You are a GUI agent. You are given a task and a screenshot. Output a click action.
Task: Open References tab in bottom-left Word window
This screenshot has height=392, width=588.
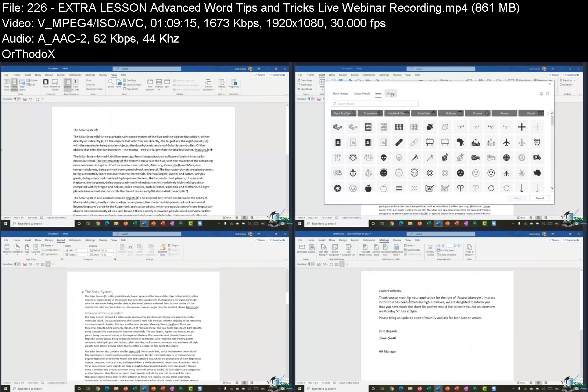[x=75, y=240]
